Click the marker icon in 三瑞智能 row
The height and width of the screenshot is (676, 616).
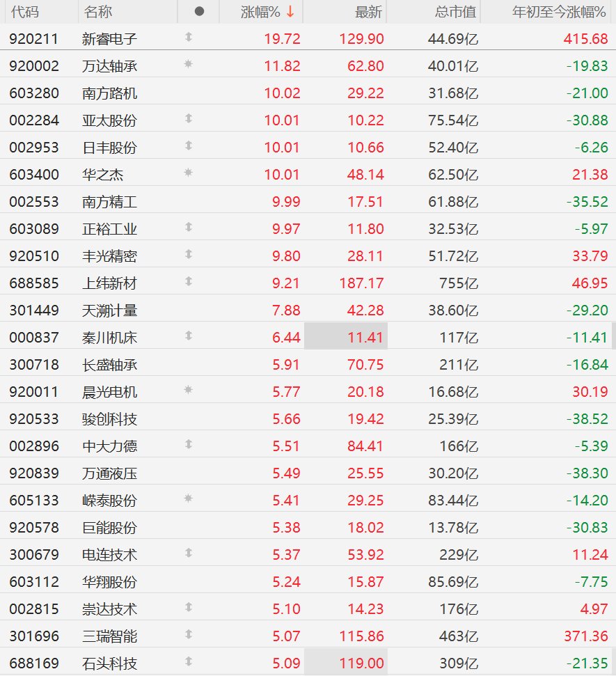tap(189, 635)
